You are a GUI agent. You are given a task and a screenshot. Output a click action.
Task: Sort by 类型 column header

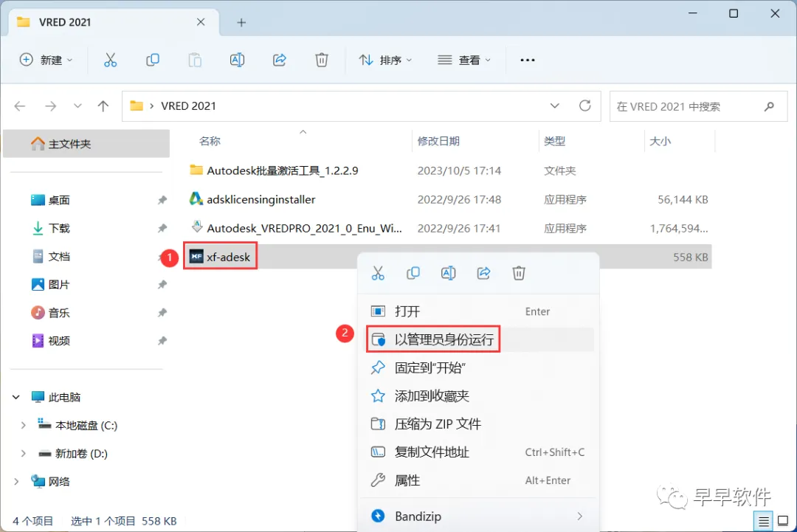point(554,141)
